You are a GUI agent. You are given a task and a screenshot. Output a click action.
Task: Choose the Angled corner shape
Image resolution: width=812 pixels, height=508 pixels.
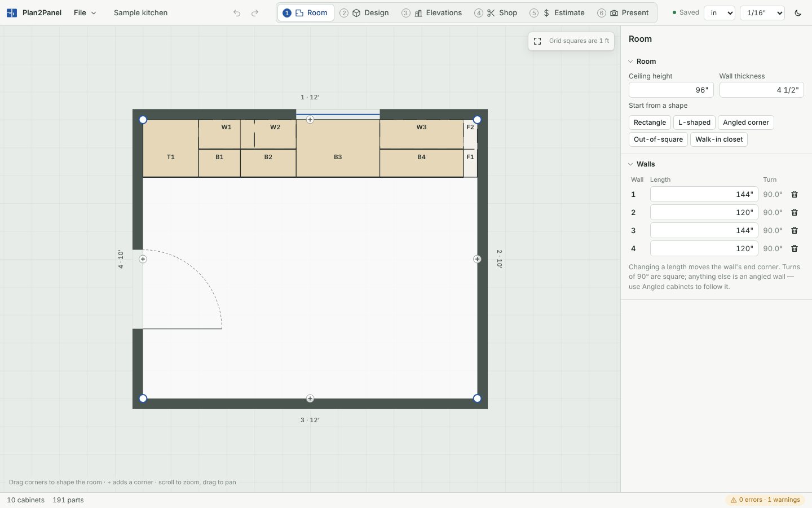tap(746, 122)
